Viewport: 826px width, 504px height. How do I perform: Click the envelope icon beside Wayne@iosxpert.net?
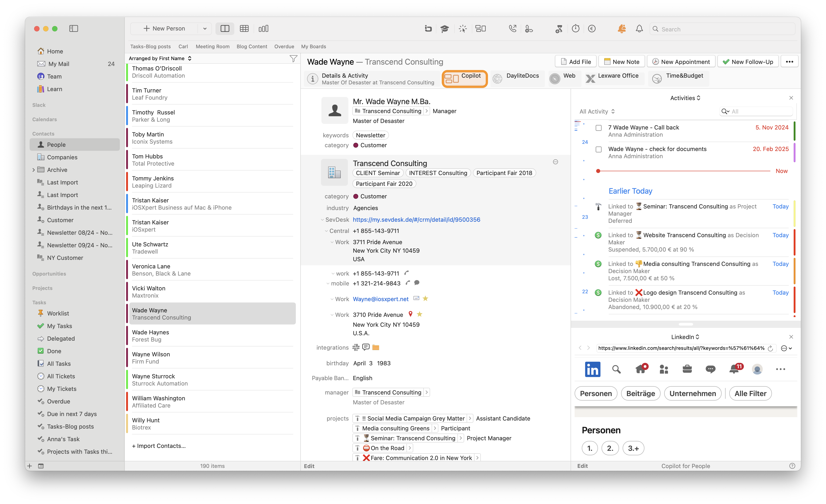click(416, 298)
